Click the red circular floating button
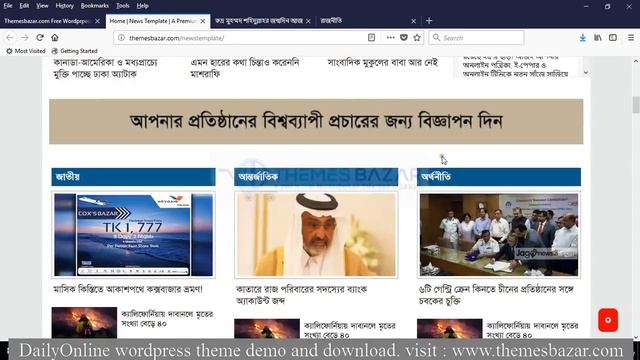640x360 pixels. [608, 320]
